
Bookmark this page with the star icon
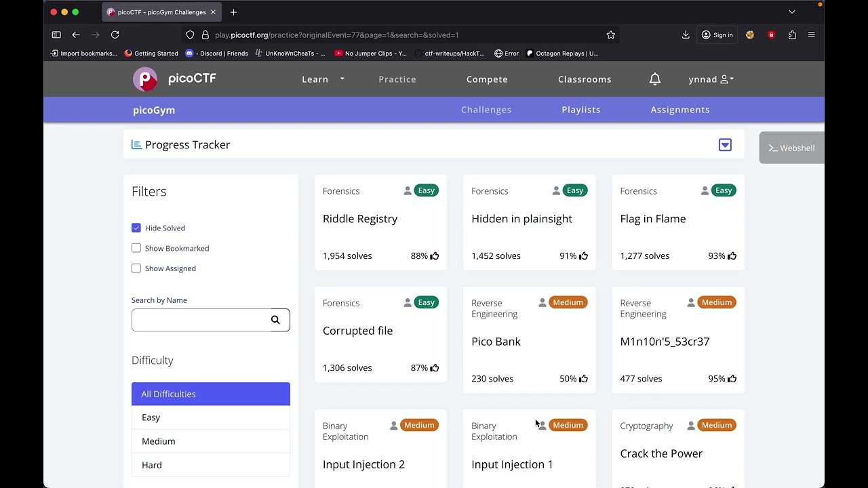point(611,35)
